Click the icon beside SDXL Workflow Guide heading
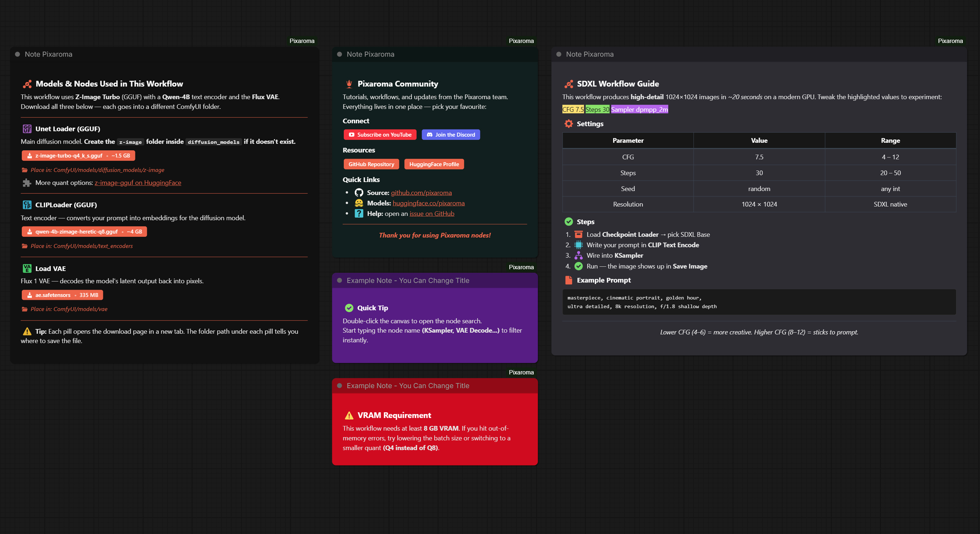The height and width of the screenshot is (534, 980). (569, 84)
